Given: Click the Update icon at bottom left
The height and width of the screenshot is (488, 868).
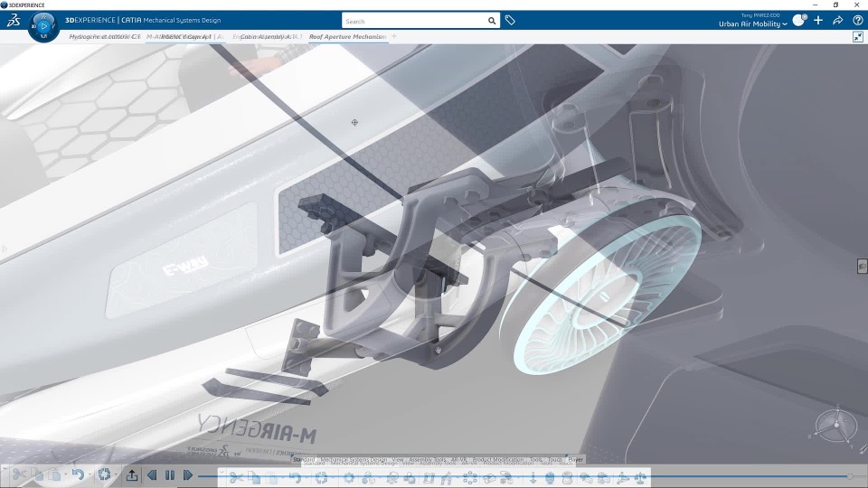Looking at the screenshot, I should coord(104,474).
